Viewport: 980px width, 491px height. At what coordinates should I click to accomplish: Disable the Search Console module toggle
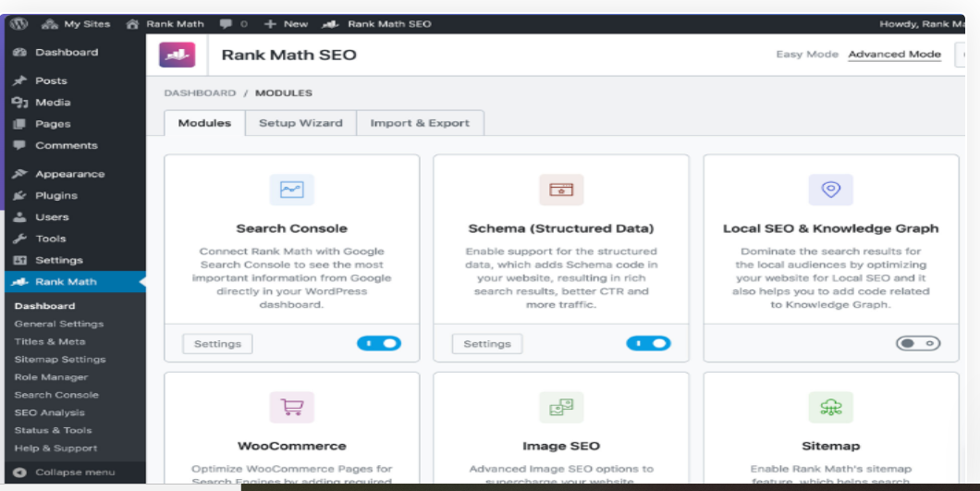click(x=378, y=343)
